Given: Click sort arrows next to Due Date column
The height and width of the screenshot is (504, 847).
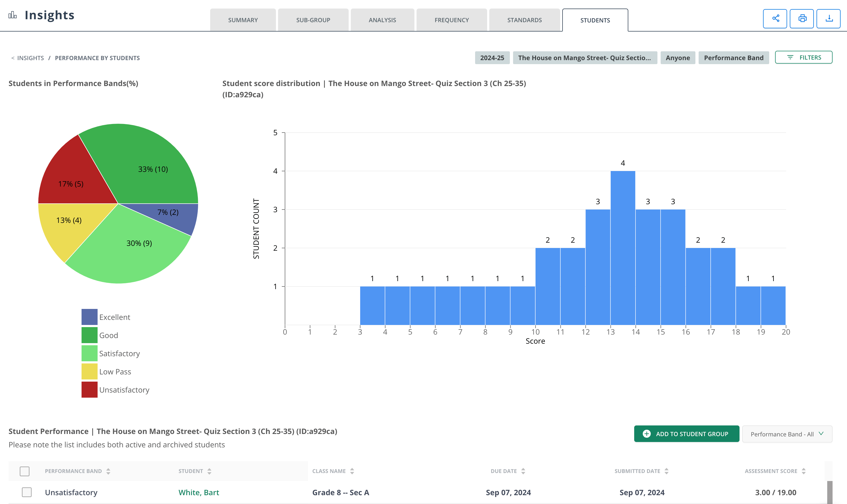Looking at the screenshot, I should click(x=523, y=471).
